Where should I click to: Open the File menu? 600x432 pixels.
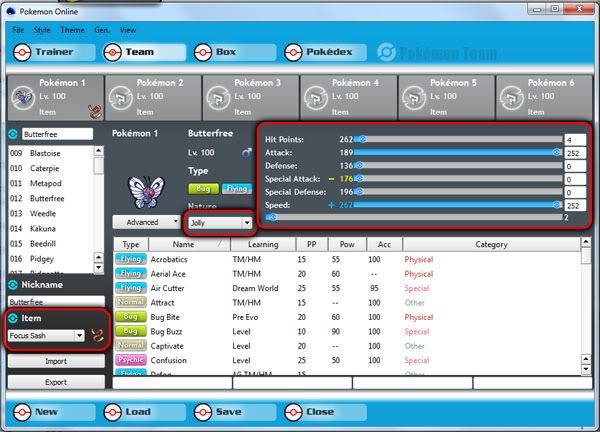pyautogui.click(x=18, y=30)
